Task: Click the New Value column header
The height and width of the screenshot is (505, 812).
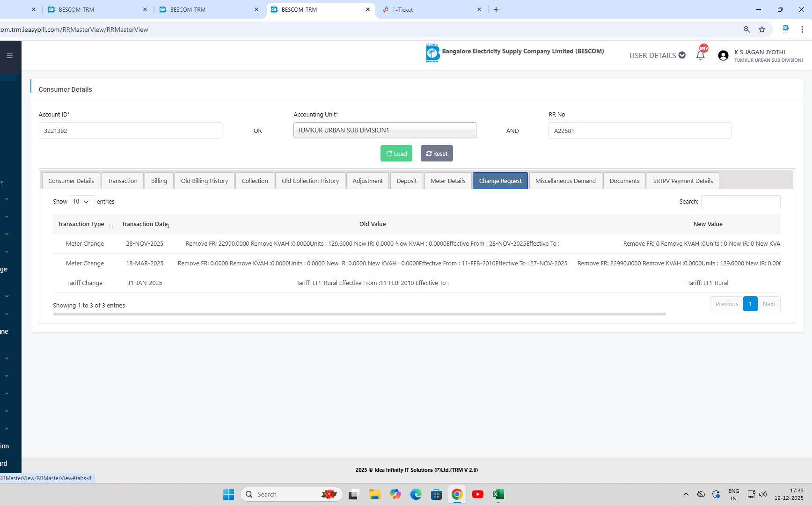Action: click(x=708, y=224)
